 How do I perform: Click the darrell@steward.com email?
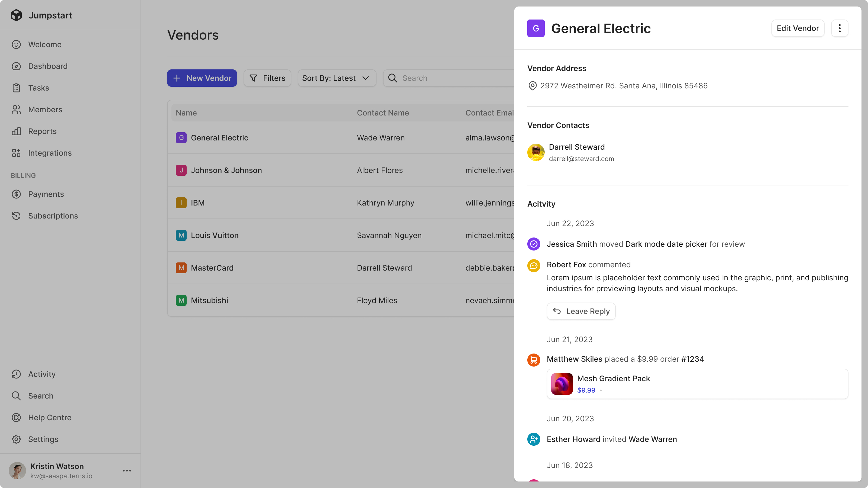(581, 159)
